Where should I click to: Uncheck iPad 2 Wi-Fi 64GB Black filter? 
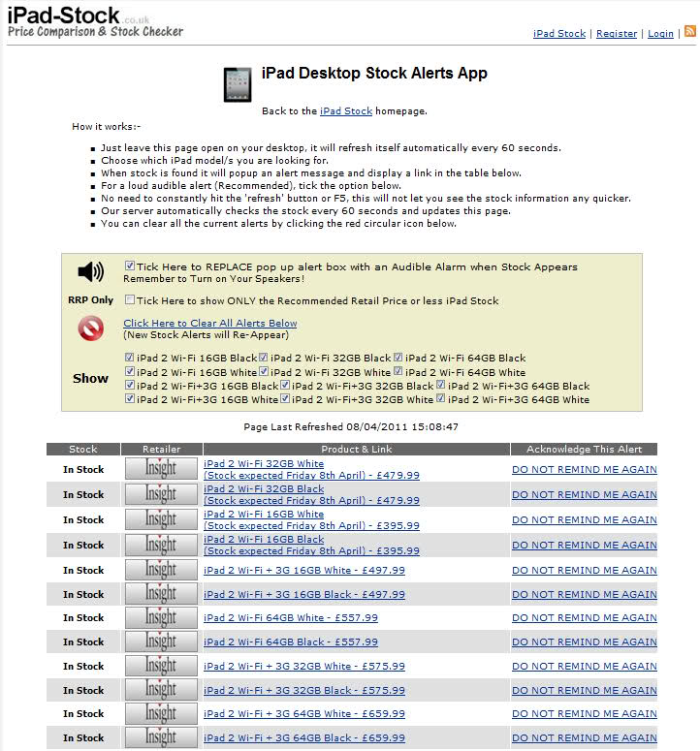coord(398,357)
